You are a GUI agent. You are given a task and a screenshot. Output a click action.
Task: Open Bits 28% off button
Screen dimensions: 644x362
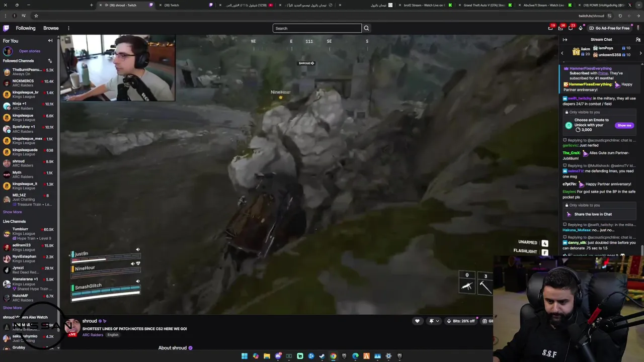pos(460,321)
